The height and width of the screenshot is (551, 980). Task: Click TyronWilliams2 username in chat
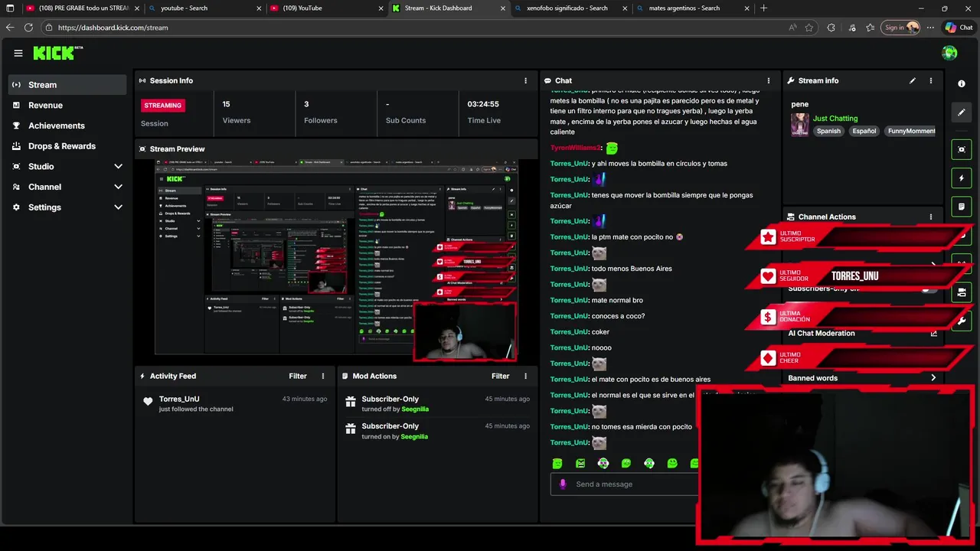(x=575, y=148)
